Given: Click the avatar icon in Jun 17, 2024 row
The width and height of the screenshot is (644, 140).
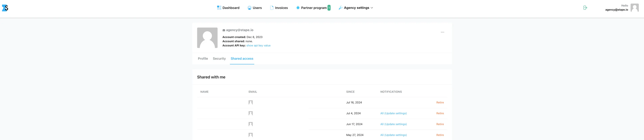Looking at the screenshot, I should point(251,124).
